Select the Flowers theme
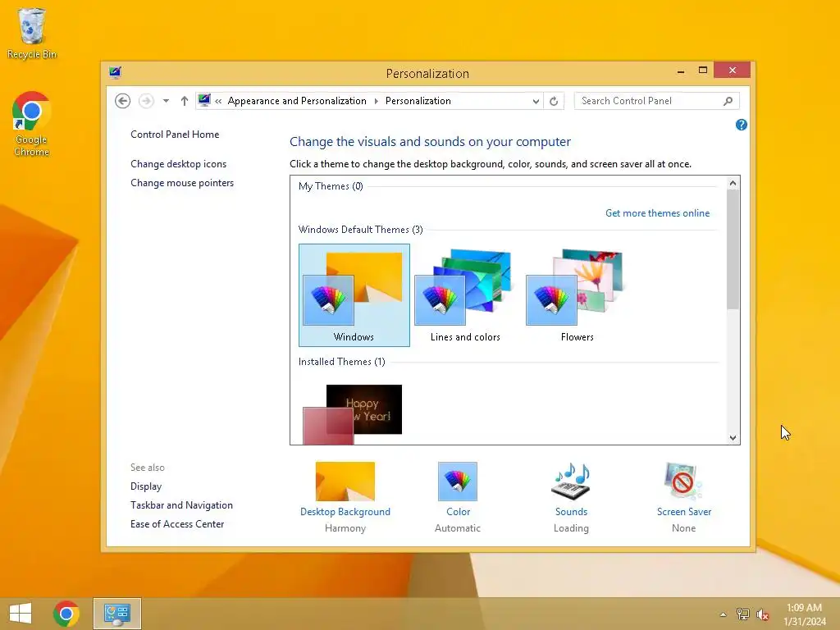Viewport: 840px width, 630px height. 577,295
